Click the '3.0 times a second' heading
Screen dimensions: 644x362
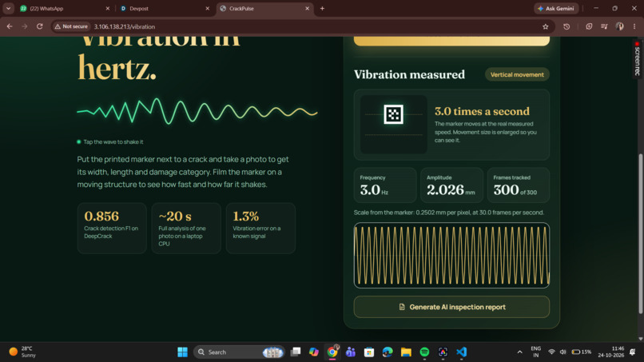coord(482,111)
